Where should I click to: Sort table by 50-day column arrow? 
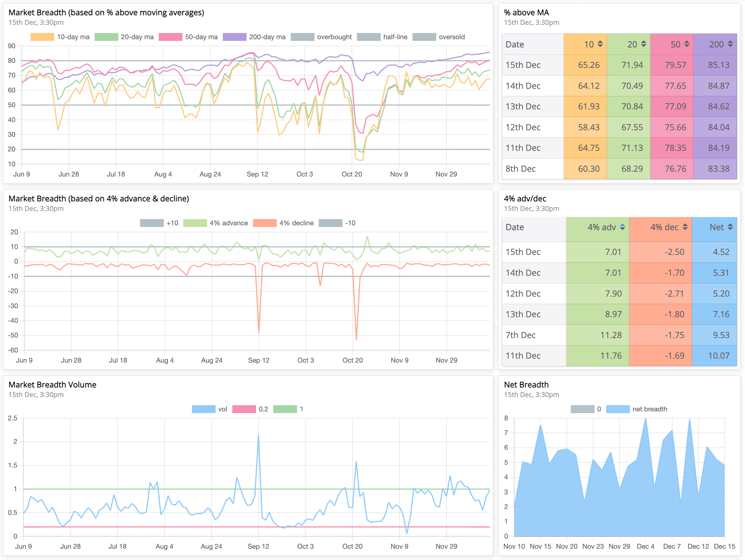[687, 44]
